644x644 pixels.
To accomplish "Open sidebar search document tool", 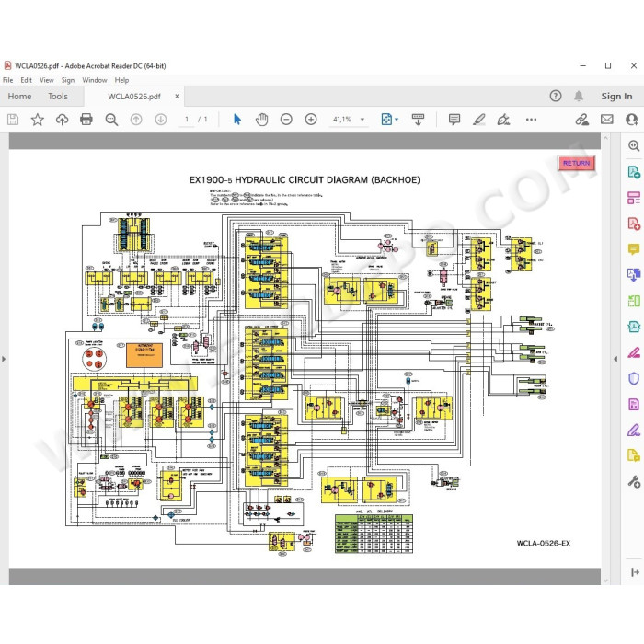I will pyautogui.click(x=634, y=145).
